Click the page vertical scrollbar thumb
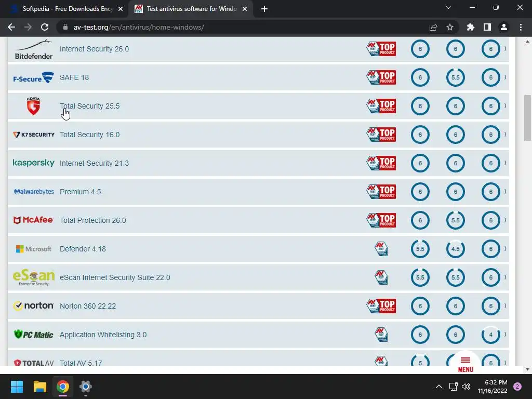The height and width of the screenshot is (399, 532). [527, 118]
